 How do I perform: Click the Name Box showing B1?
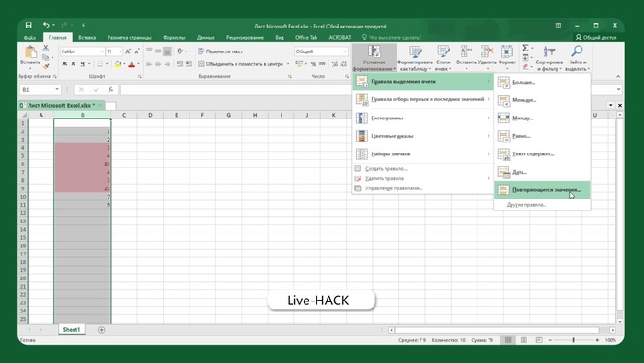point(40,89)
